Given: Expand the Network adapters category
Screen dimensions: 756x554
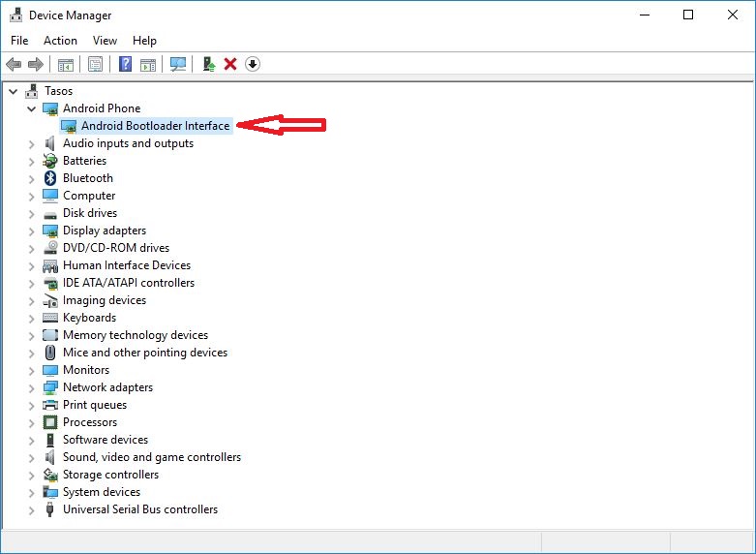Looking at the screenshot, I should click(x=31, y=387).
